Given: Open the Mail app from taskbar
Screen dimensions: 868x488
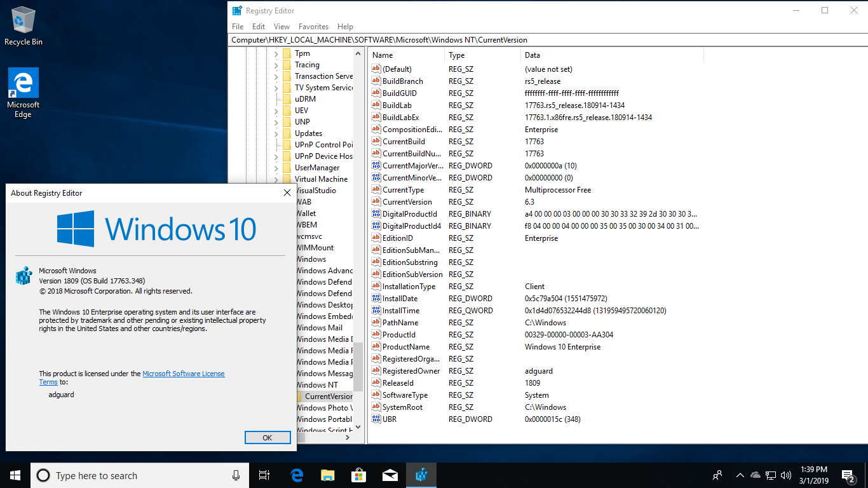Looking at the screenshot, I should tap(390, 475).
